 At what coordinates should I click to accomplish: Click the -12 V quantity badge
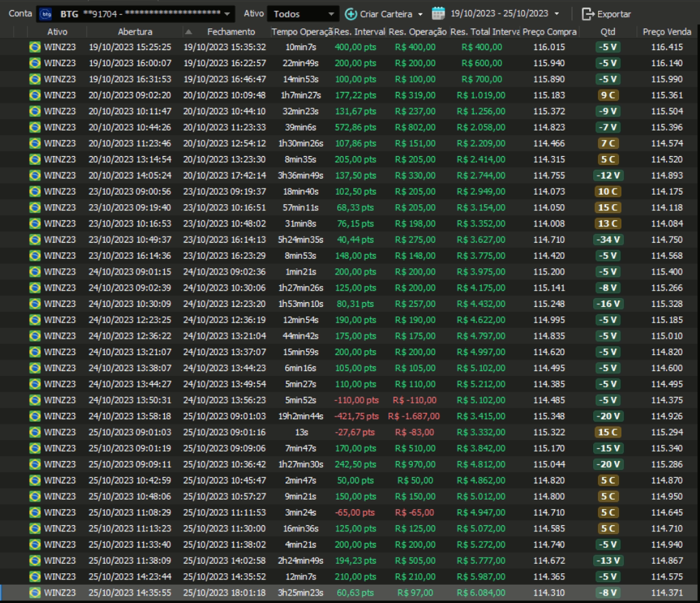[x=607, y=176]
